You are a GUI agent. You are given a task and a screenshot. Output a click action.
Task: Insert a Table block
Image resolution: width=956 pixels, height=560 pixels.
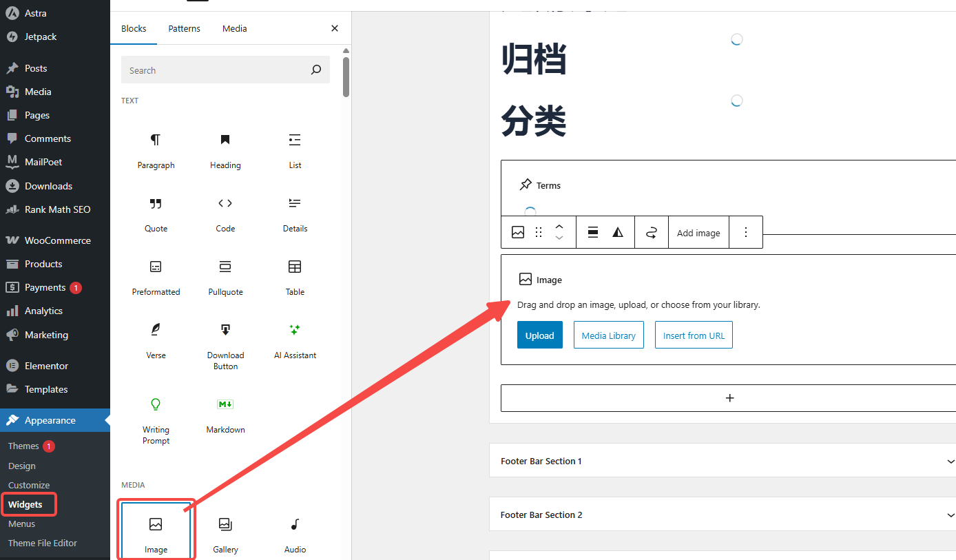[x=295, y=275]
